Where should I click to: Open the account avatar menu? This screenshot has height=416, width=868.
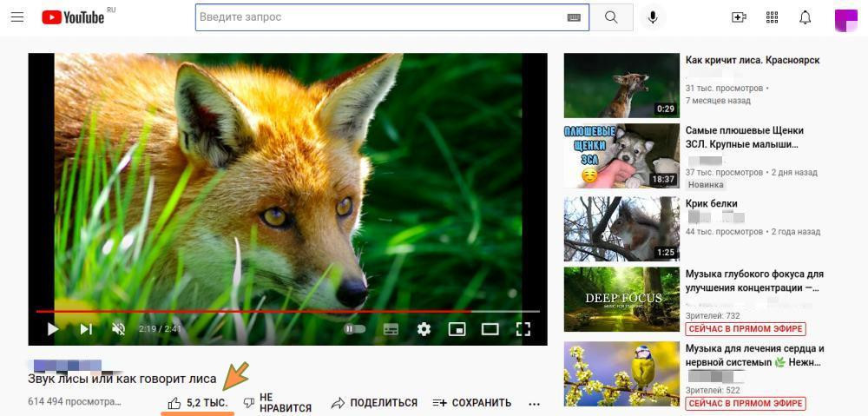pos(845,18)
